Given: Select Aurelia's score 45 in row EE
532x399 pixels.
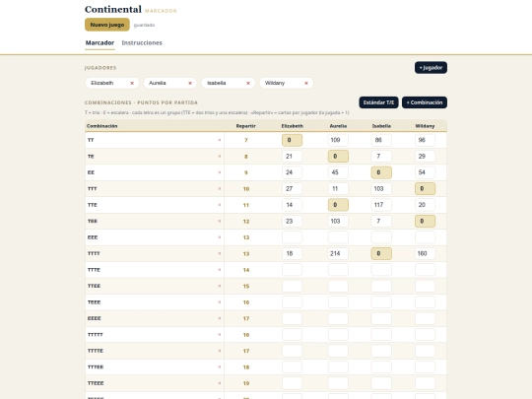Looking at the screenshot, I should 338,172.
